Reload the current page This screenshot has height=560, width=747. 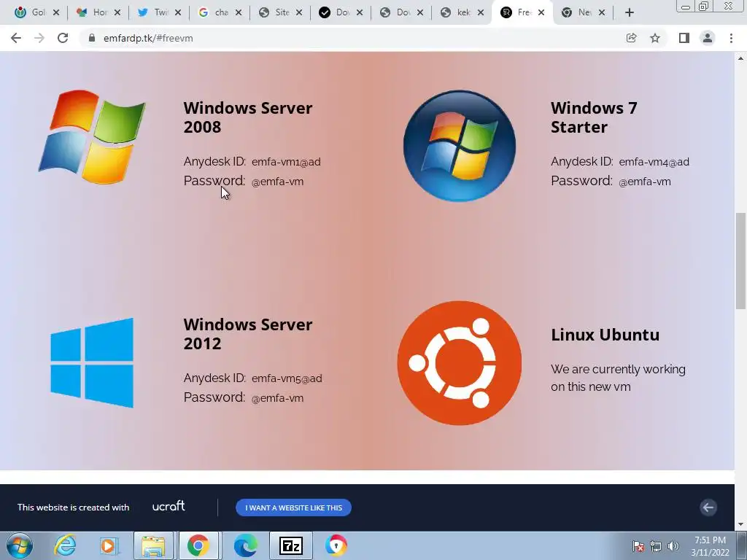[63, 38]
